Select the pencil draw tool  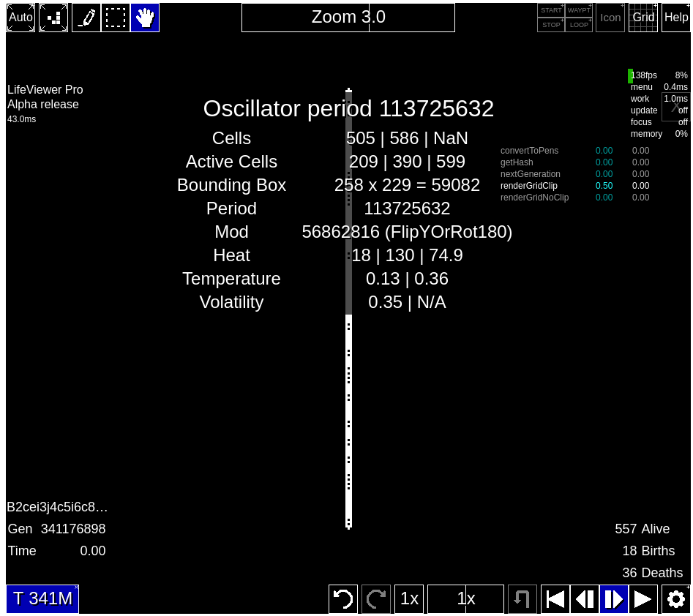(x=86, y=18)
